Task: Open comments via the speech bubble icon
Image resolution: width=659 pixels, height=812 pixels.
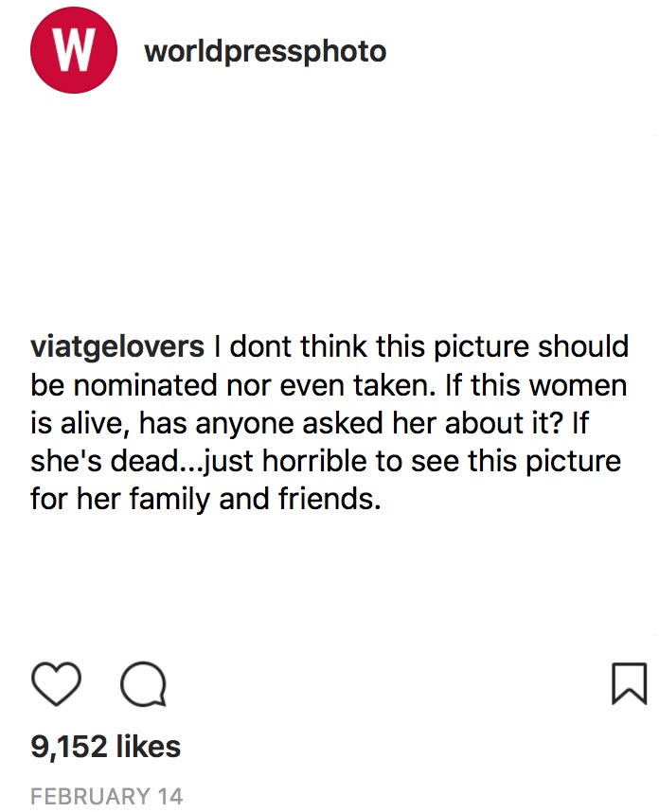Action: coord(144,684)
